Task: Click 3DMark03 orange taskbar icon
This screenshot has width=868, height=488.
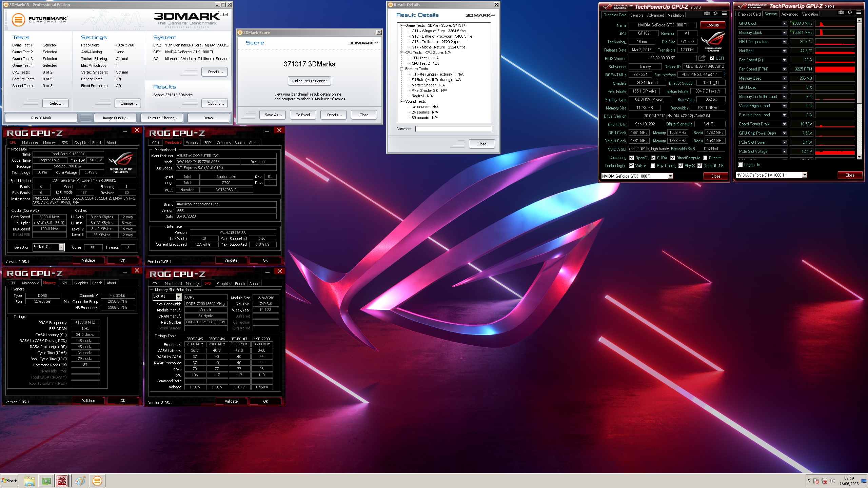Action: tap(97, 481)
